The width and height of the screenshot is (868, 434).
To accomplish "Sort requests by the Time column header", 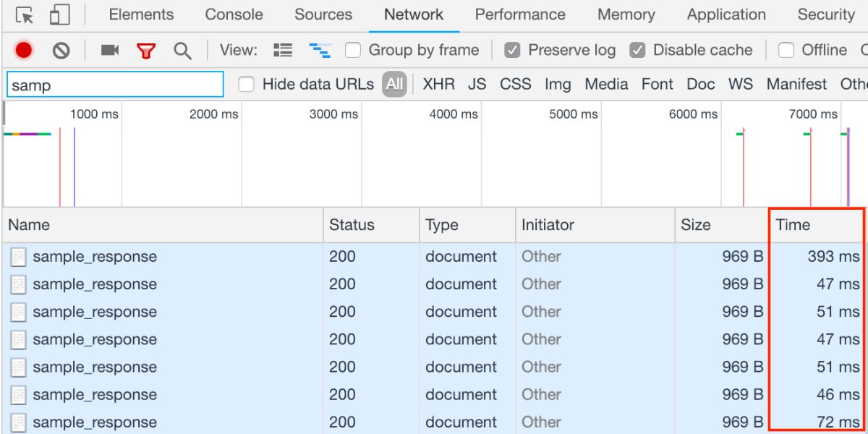I will (793, 225).
